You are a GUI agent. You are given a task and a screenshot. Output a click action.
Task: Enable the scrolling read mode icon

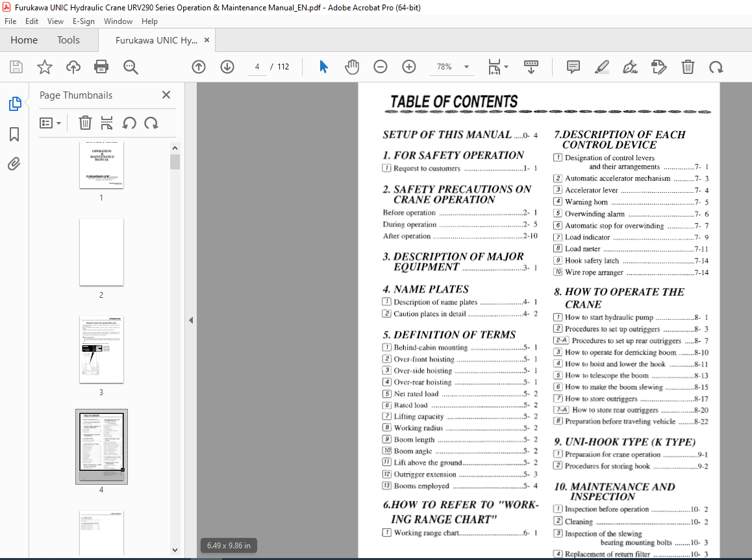531,67
